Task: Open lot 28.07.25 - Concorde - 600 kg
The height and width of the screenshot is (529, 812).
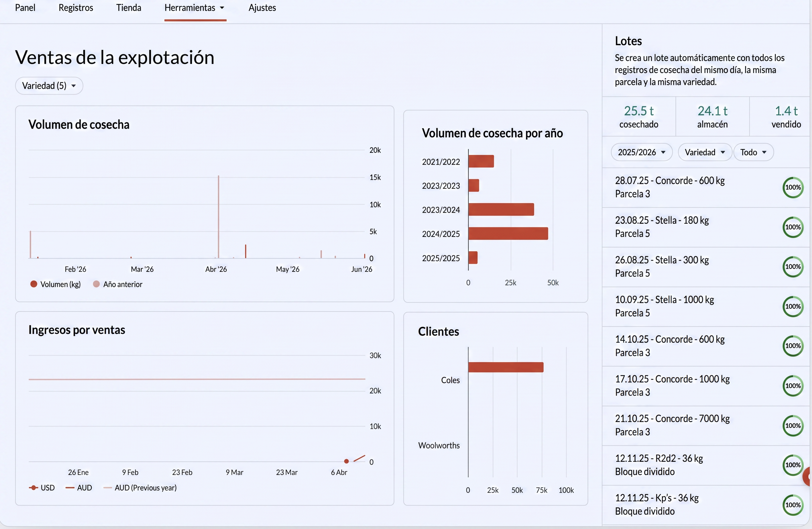Action: click(706, 187)
